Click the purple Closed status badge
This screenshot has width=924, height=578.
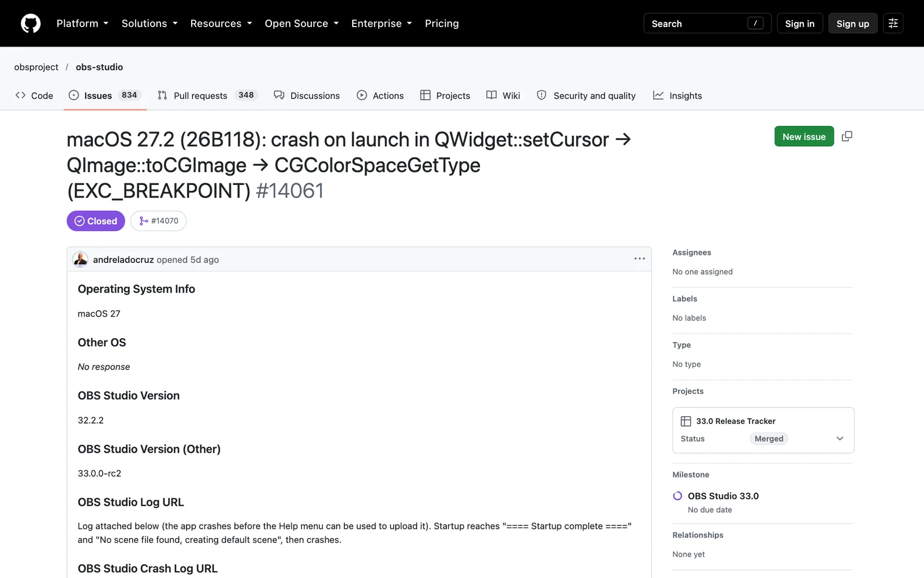pyautogui.click(x=96, y=221)
